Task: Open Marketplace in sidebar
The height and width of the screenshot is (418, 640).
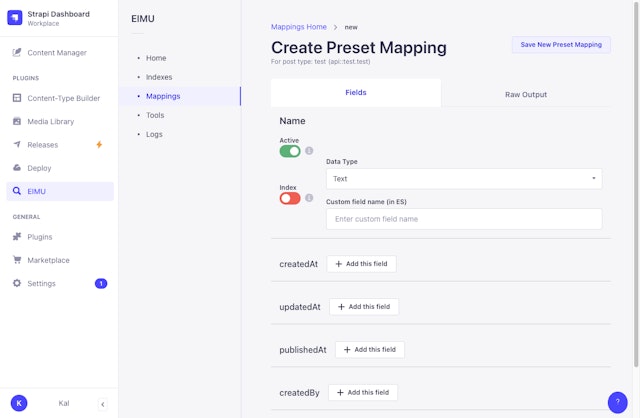Action: 48,260
